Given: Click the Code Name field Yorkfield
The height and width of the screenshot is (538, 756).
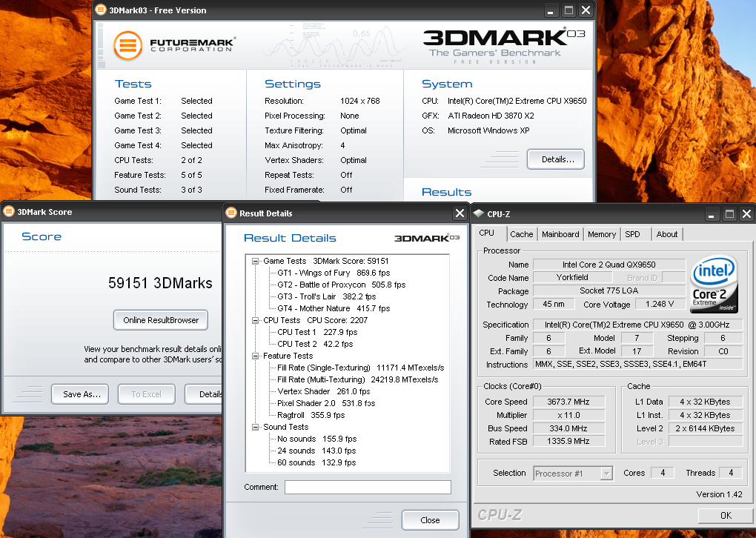Looking at the screenshot, I should 572,277.
